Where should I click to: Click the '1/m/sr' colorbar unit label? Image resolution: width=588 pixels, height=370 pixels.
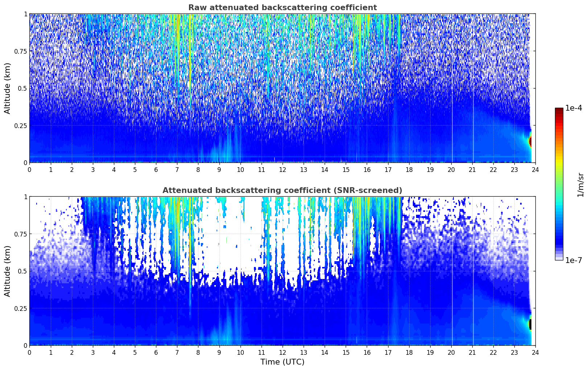click(x=580, y=184)
